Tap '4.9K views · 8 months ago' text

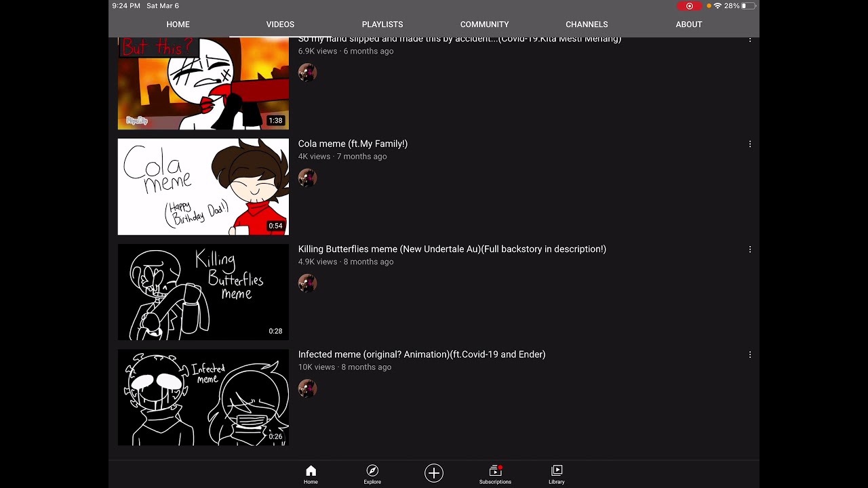click(x=346, y=262)
